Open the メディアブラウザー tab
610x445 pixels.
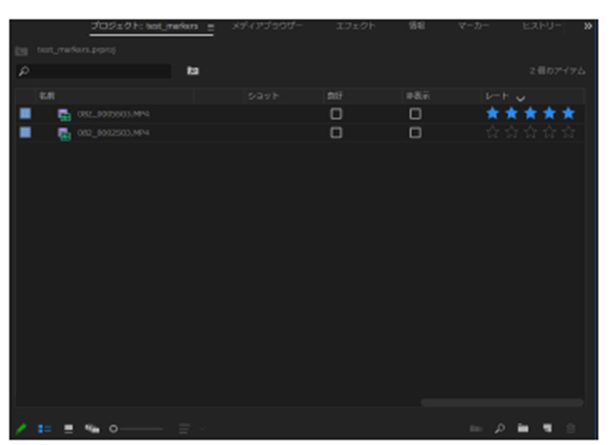click(267, 25)
